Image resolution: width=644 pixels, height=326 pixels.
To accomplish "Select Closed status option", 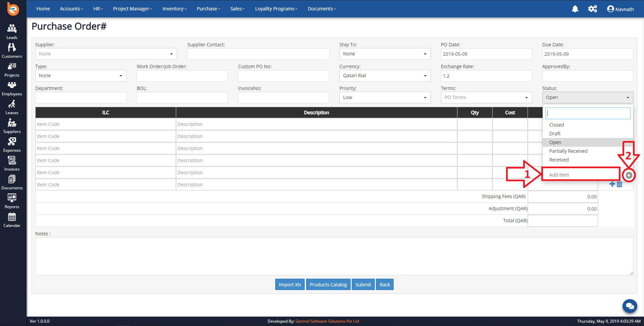I will [588, 125].
